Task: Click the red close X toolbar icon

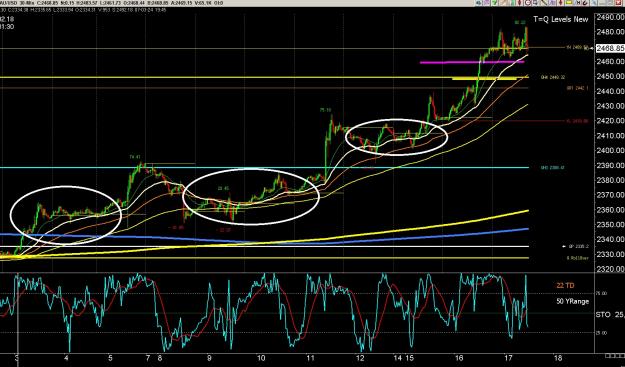Action: pos(619,3)
